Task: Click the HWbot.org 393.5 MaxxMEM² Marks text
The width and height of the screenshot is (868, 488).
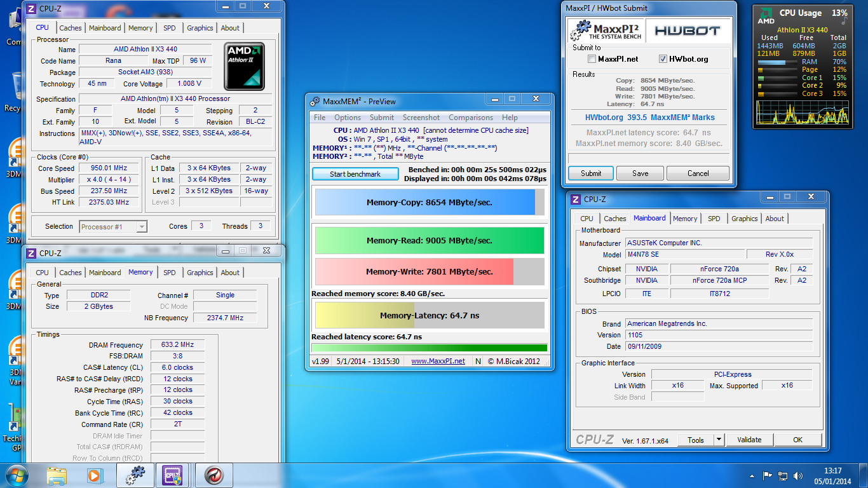Action: (649, 118)
